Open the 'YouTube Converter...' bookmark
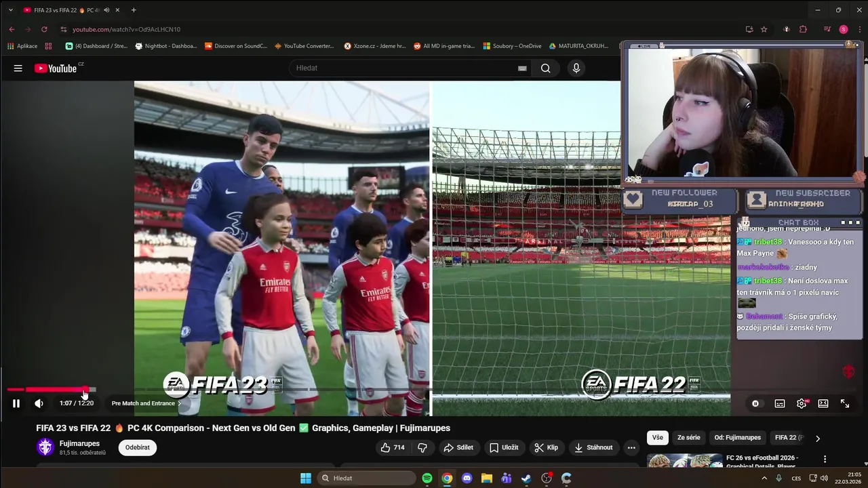Screen dimensions: 868x488 (304, 46)
